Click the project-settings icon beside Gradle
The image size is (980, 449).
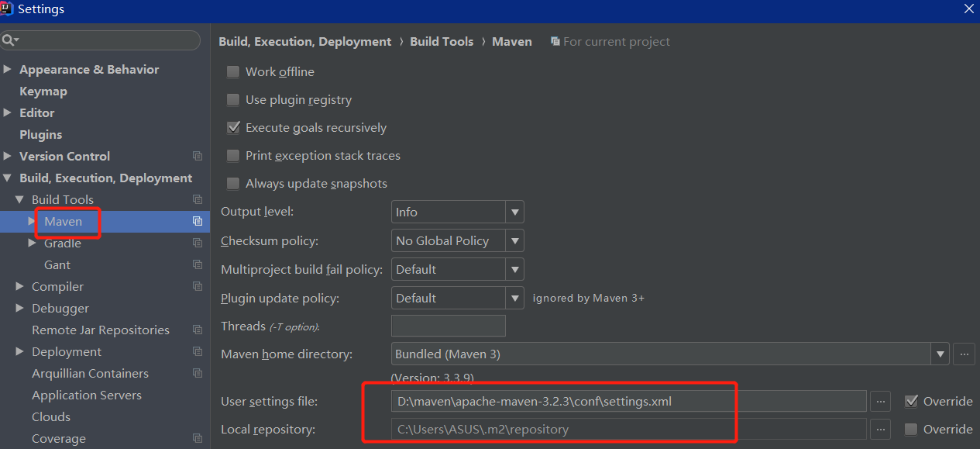pos(196,243)
